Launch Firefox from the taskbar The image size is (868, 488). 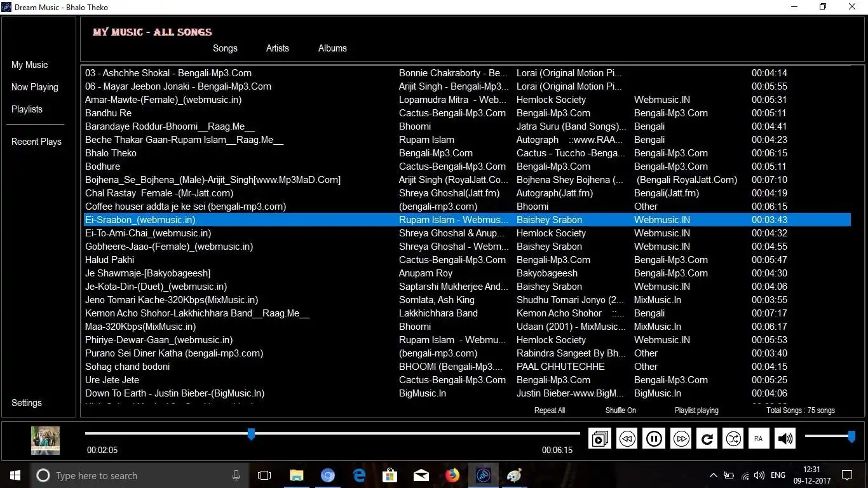pyautogui.click(x=452, y=475)
